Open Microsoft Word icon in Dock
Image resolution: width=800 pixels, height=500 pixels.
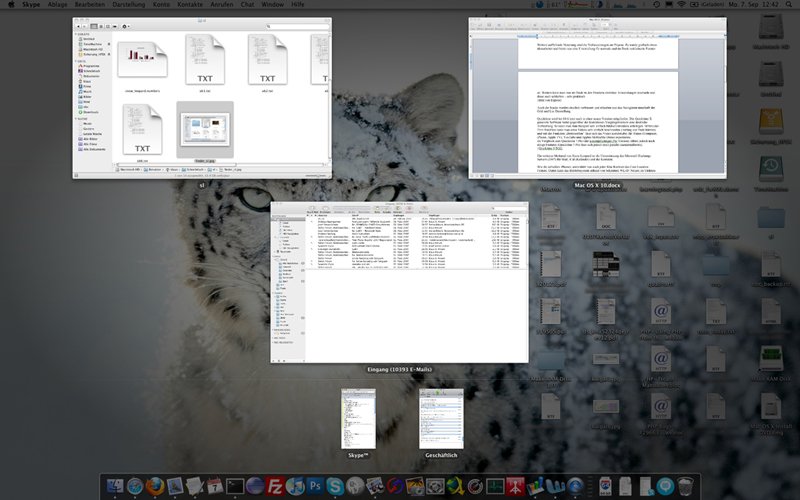556,486
